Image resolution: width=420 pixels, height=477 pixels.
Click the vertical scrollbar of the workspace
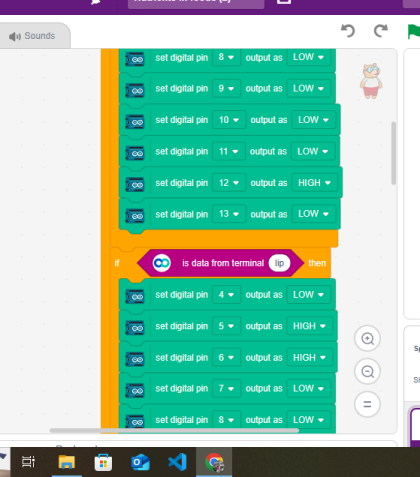(394, 153)
